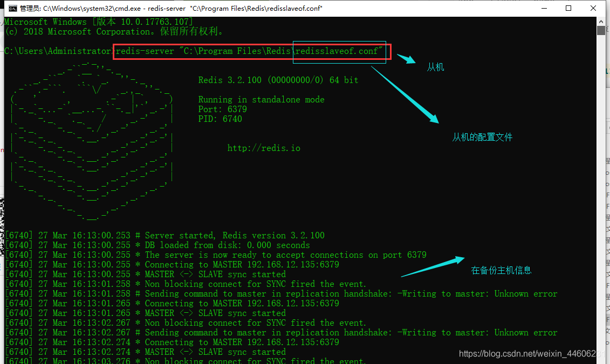Click the 'ready to accept connections on port 6379' line
This screenshot has height=364, width=610.
point(216,255)
